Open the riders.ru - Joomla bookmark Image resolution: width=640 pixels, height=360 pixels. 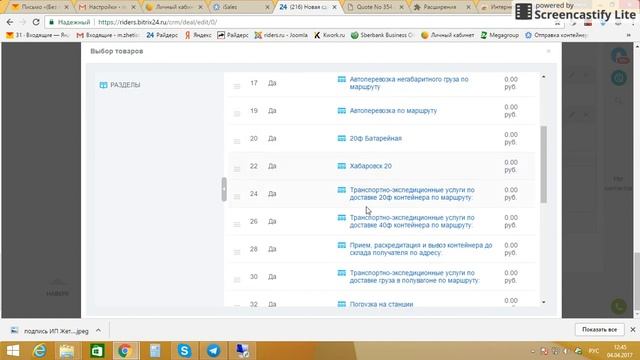[281, 35]
